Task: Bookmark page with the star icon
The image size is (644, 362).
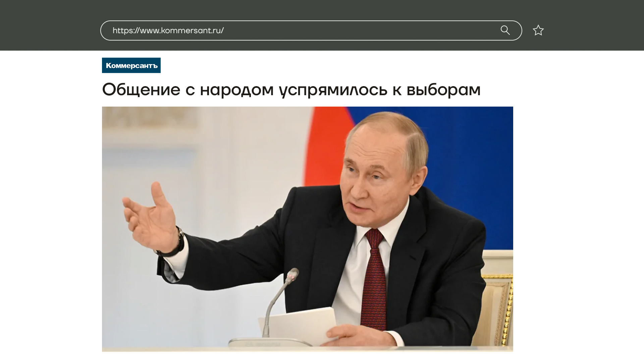Action: coord(538,31)
